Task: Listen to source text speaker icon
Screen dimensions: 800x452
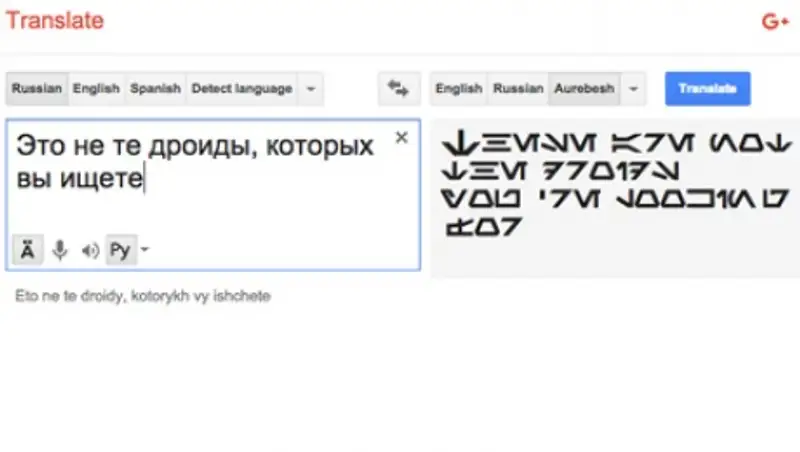Action: (x=90, y=250)
